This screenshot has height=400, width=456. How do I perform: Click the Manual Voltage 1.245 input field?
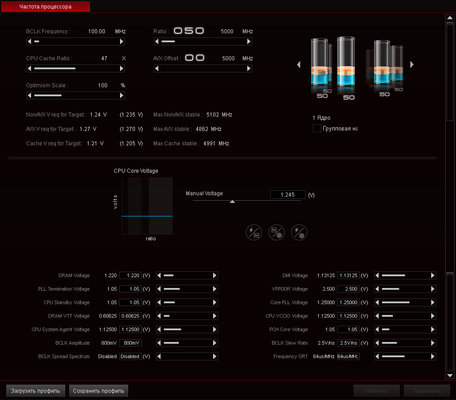click(287, 195)
